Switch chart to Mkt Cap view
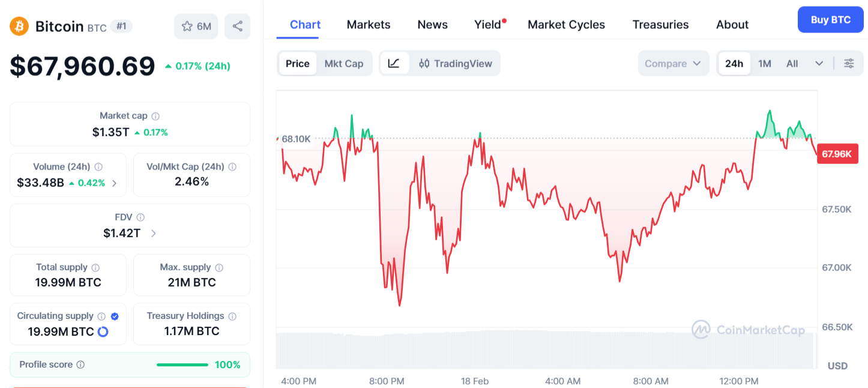This screenshot has width=868, height=388. tap(345, 63)
